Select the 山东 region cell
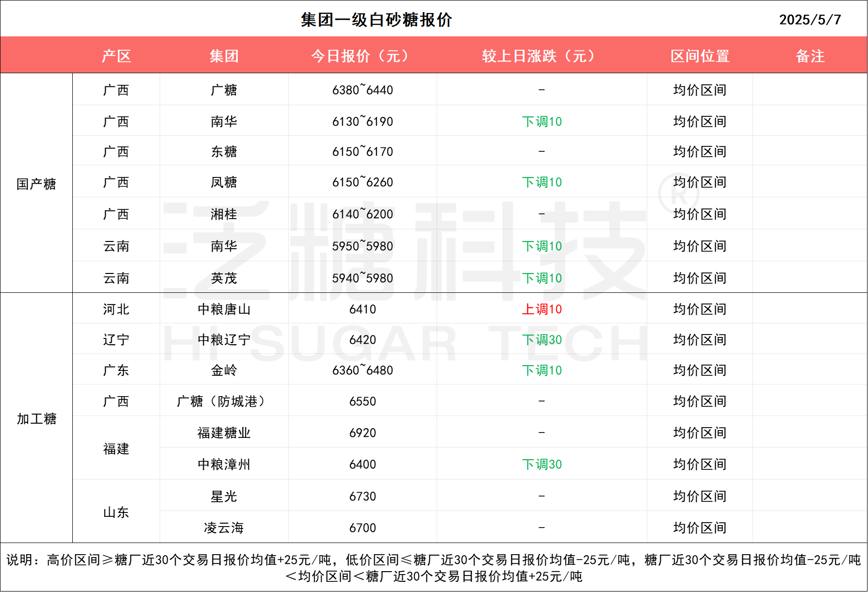Screen dimensions: 868x592 pyautogui.click(x=116, y=512)
